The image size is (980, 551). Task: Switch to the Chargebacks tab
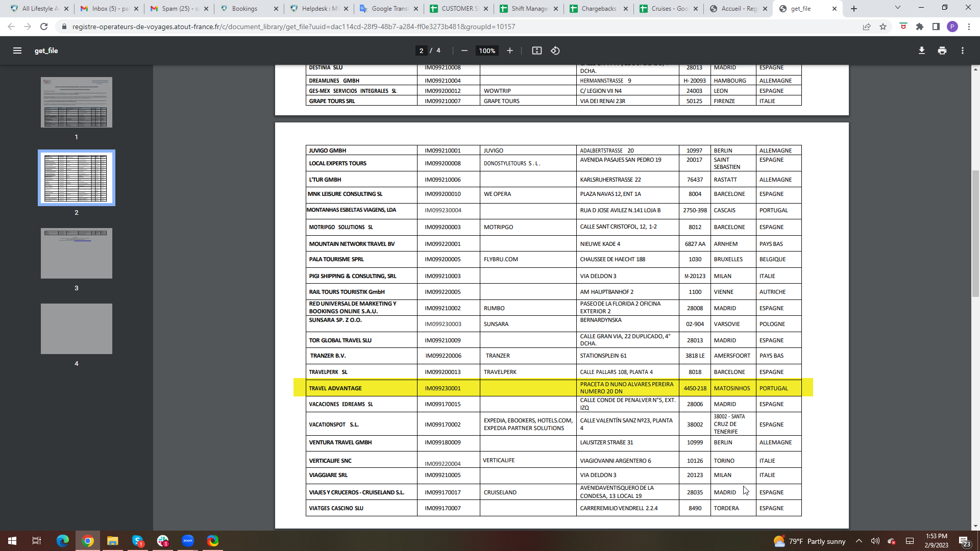pos(599,9)
